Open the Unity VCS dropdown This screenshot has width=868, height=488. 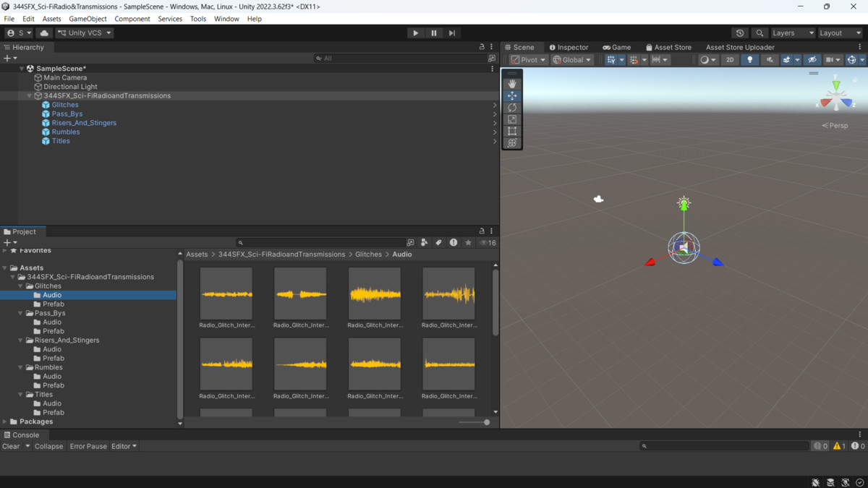[85, 33]
